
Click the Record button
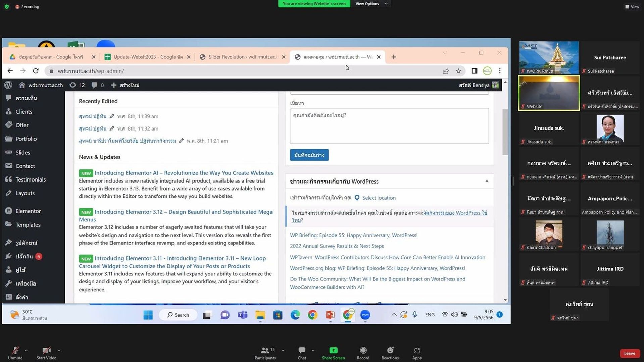tap(363, 353)
